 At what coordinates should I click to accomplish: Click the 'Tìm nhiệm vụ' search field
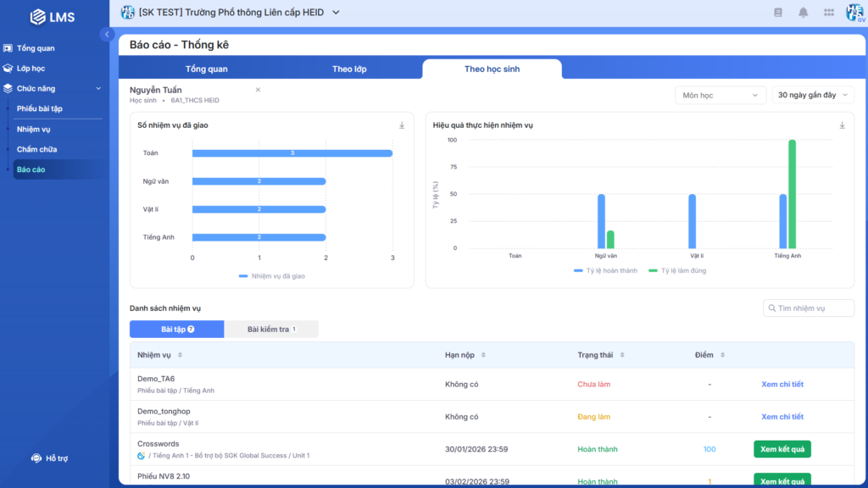(809, 308)
